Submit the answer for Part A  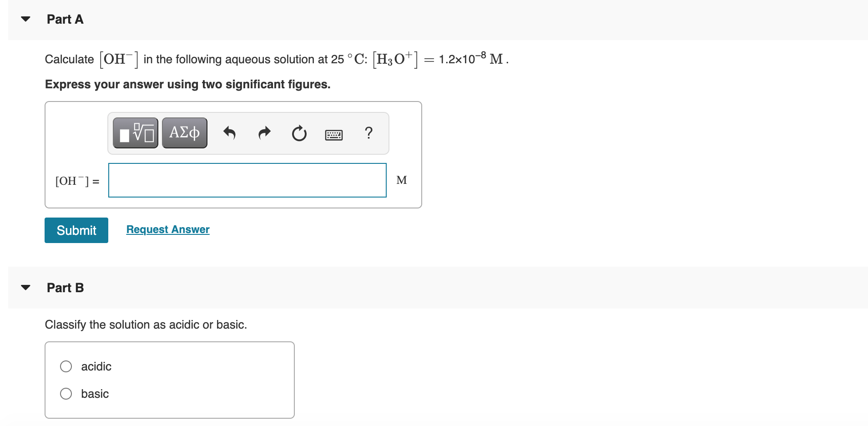(76, 230)
